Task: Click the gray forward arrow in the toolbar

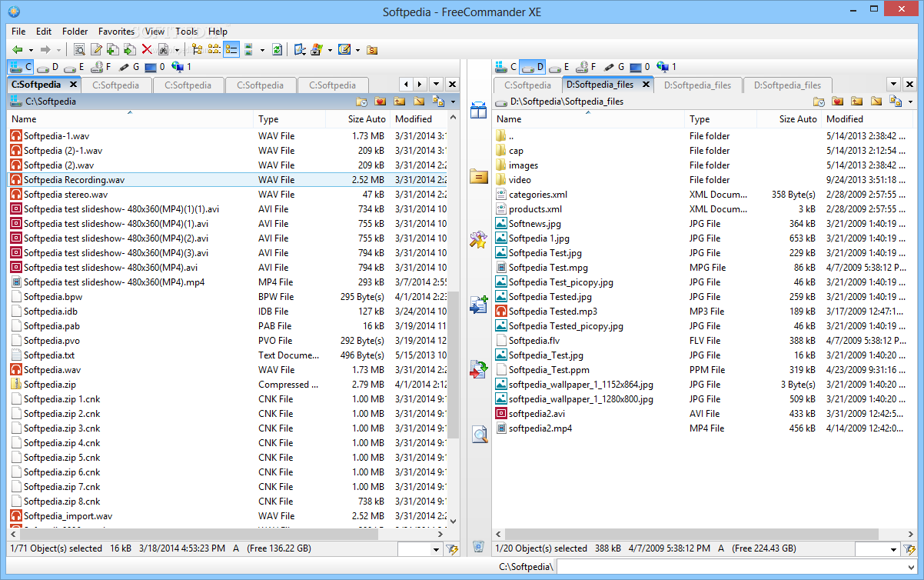Action: coord(45,49)
